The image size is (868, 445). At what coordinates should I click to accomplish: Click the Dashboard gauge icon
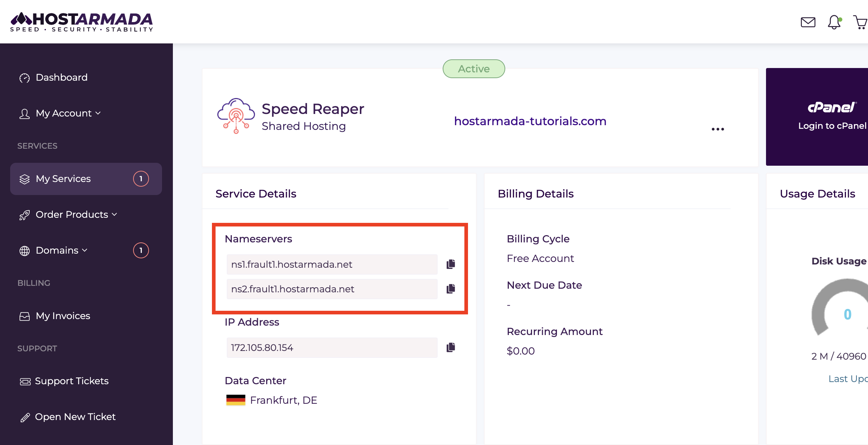coord(25,78)
